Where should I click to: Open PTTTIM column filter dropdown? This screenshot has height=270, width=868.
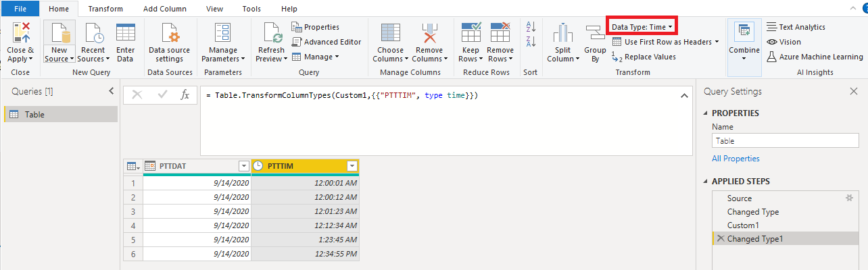point(352,166)
